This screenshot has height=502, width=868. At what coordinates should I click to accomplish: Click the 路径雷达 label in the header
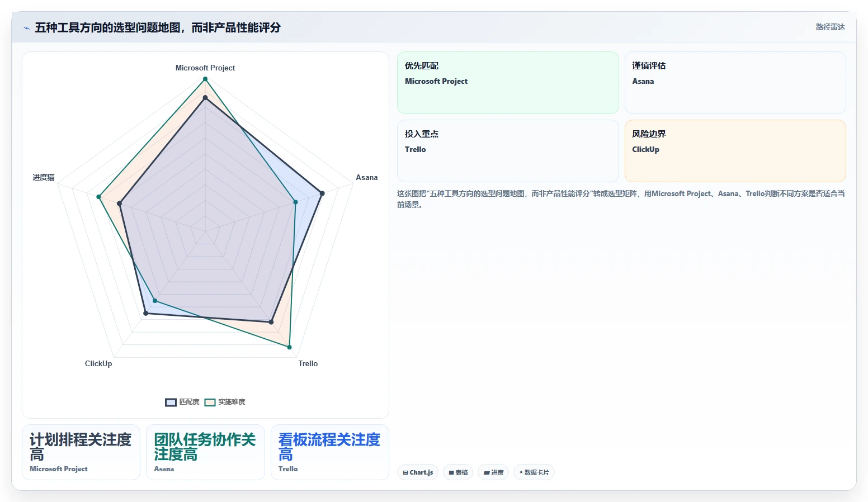(x=831, y=27)
